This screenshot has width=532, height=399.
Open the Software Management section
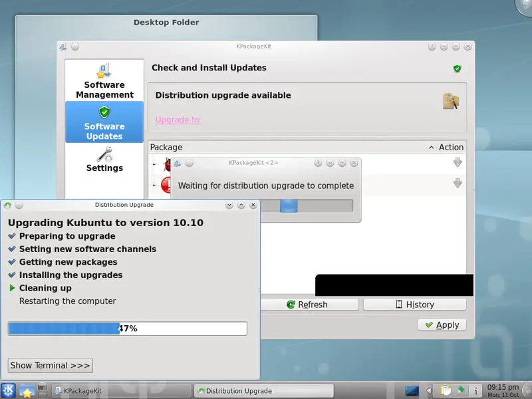pos(104,80)
